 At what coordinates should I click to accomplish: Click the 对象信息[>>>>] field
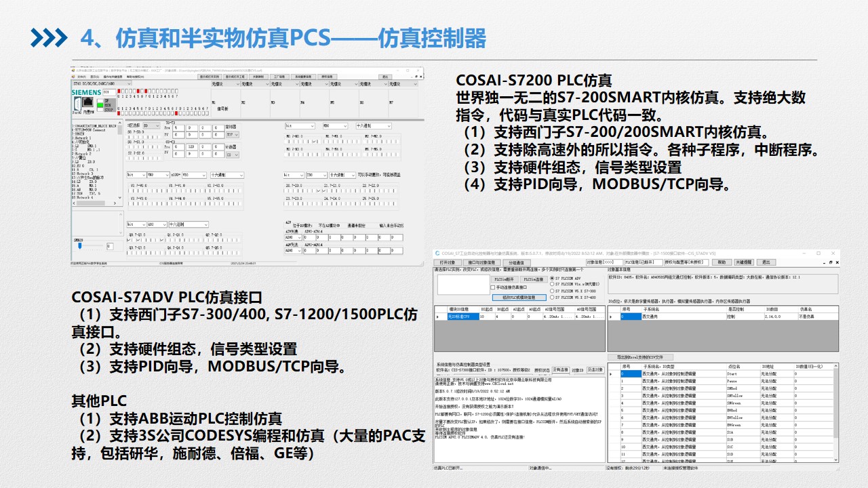pos(605,262)
